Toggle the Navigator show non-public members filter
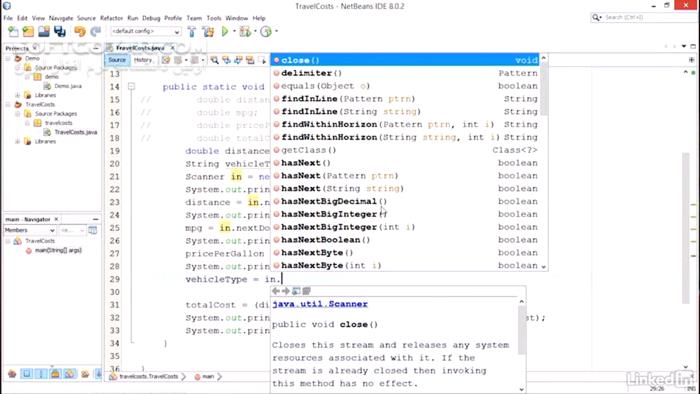The height and width of the screenshot is (394, 700). (55, 374)
